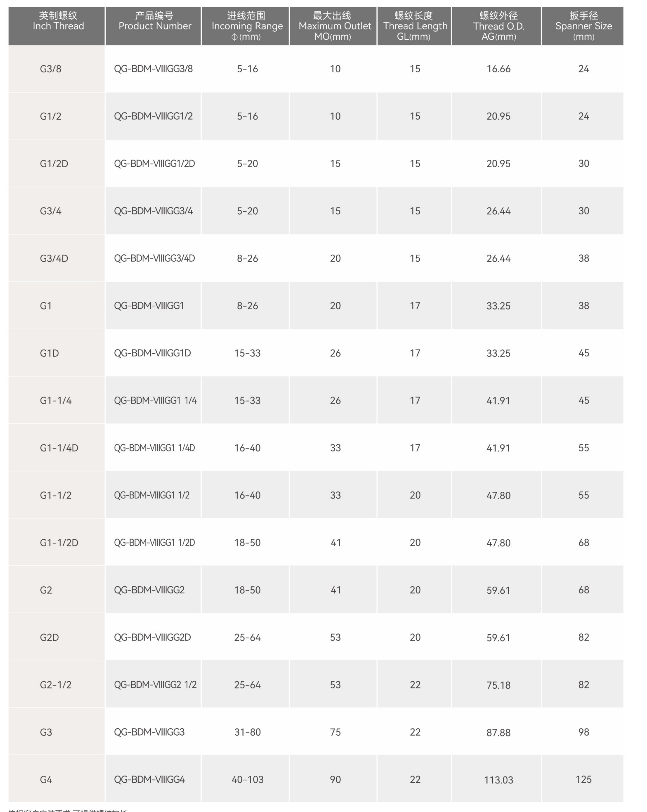The width and height of the screenshot is (647, 812).
Task: Click the Thread O.D. AG header
Action: (498, 26)
